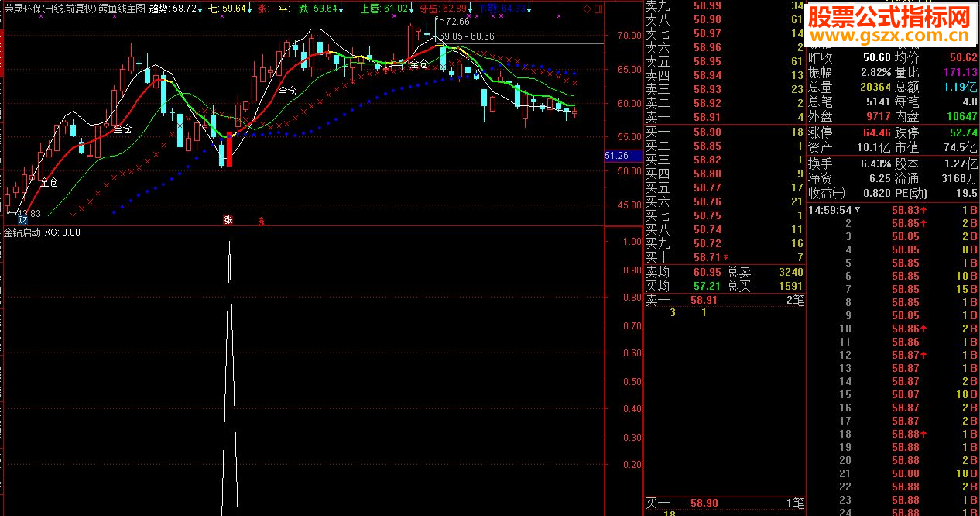The image size is (980, 516).
Task: Click the red S marker under chart
Action: (x=262, y=221)
